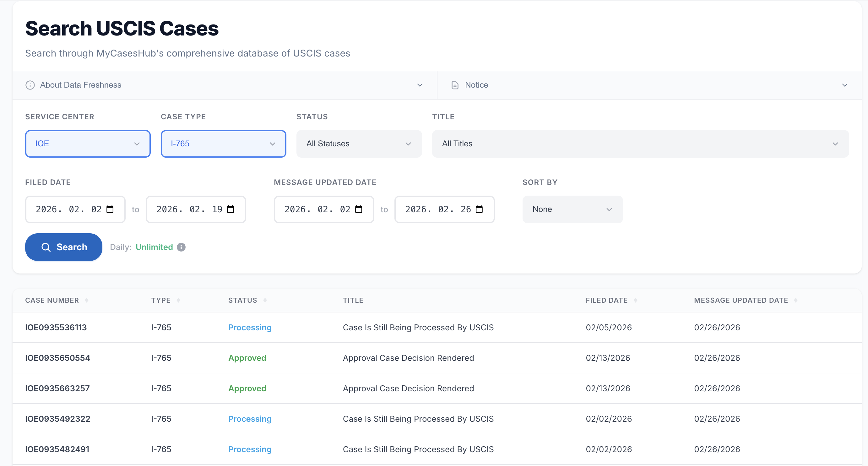868x466 pixels.
Task: Sort table by Case Number column arrows
Action: (x=87, y=300)
